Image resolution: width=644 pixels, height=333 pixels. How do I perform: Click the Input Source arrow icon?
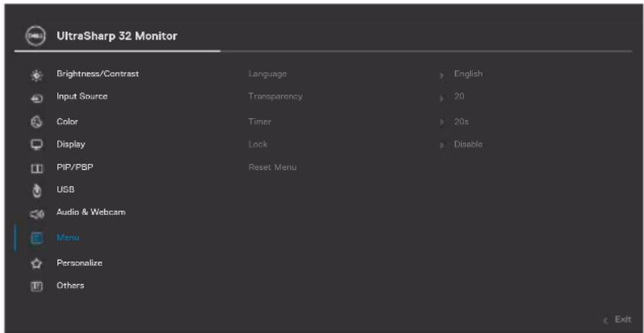(37, 98)
